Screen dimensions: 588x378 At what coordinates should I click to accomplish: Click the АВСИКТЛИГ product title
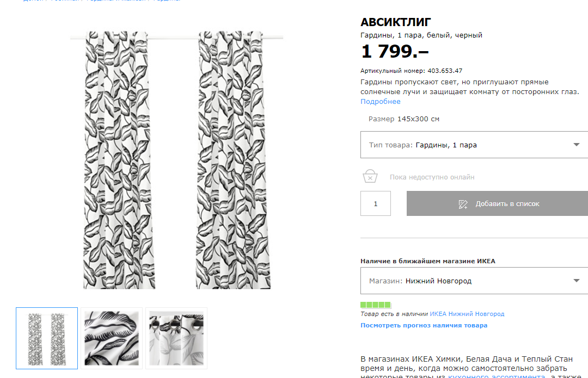pyautogui.click(x=396, y=22)
